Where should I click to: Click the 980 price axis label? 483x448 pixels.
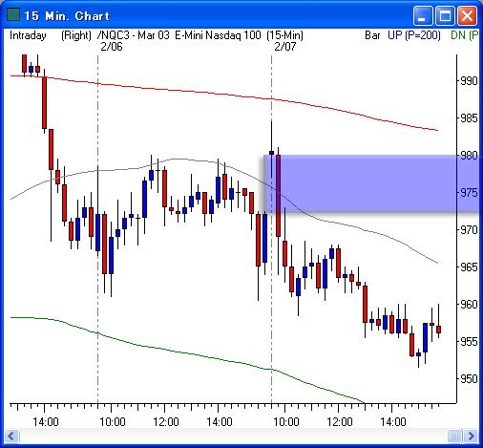tap(469, 156)
